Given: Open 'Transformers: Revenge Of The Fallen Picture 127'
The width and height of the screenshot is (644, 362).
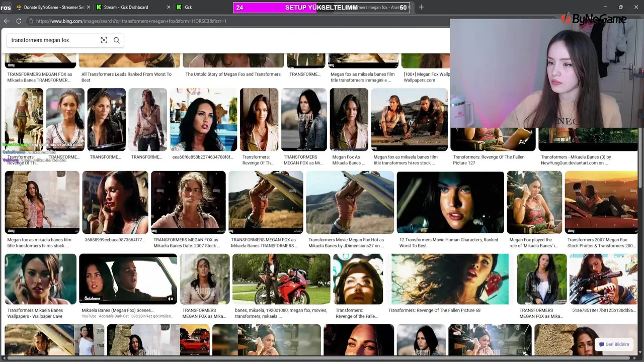Looking at the screenshot, I should [x=489, y=160].
